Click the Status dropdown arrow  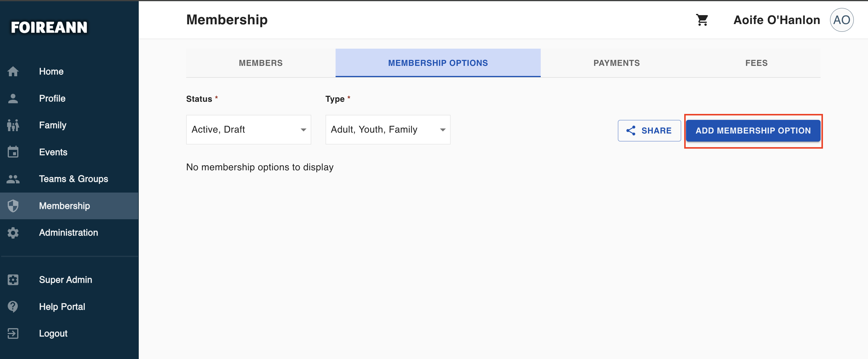pos(303,130)
